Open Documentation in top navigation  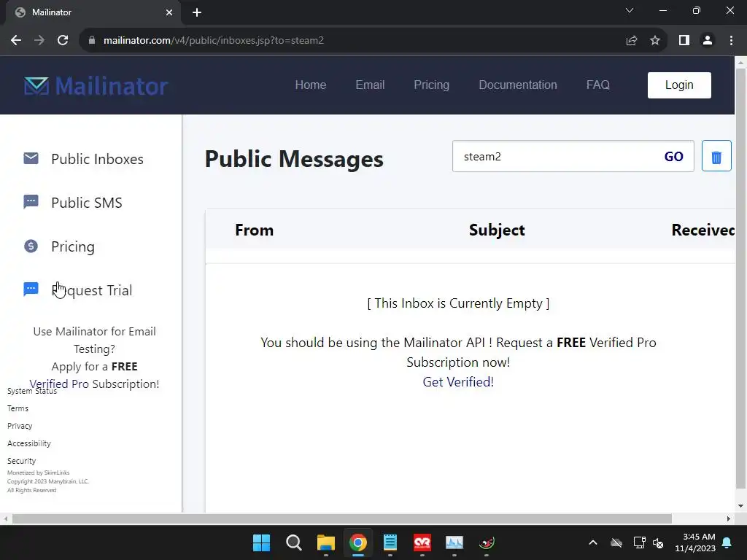click(518, 85)
